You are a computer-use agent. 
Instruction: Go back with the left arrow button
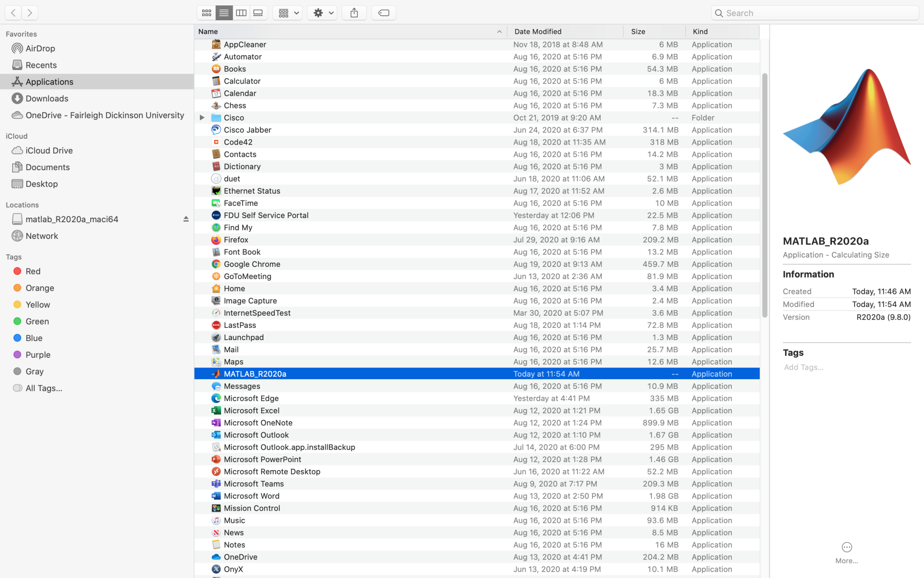pos(13,13)
